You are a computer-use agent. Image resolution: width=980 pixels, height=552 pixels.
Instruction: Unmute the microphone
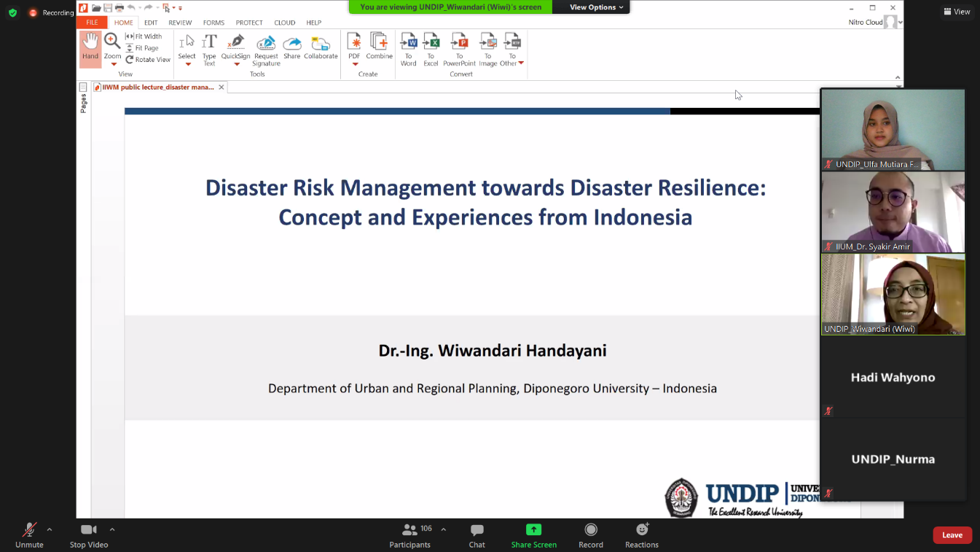point(29,534)
